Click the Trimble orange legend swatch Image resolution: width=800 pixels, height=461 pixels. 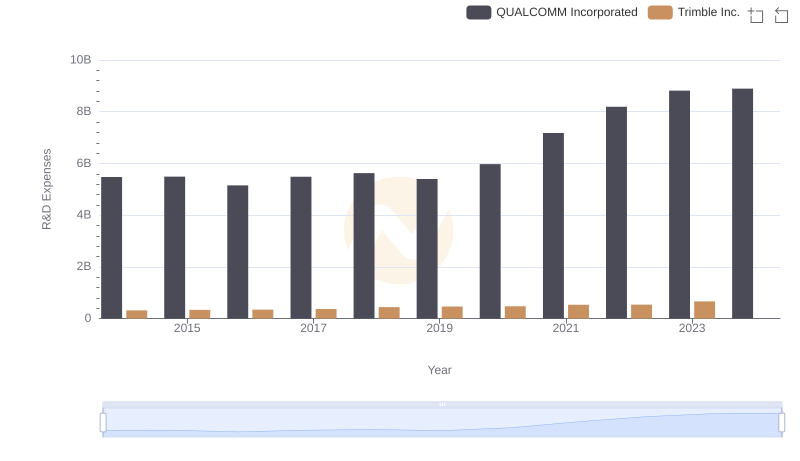tap(660, 12)
